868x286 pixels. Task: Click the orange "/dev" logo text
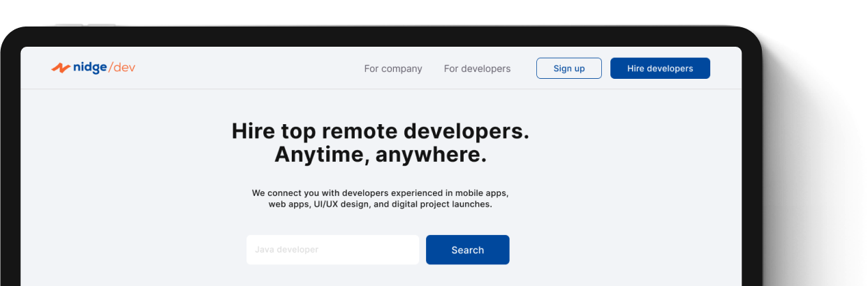pyautogui.click(x=123, y=68)
